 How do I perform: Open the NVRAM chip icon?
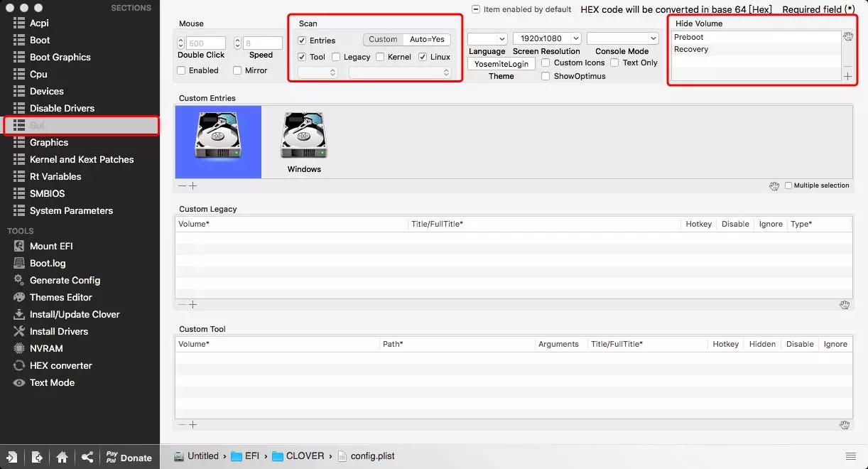tap(19, 348)
